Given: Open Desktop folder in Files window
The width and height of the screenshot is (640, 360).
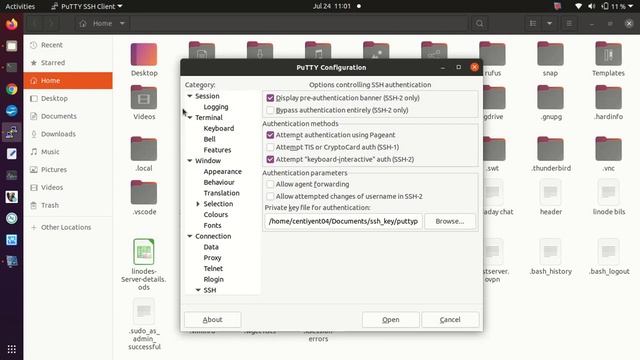Looking at the screenshot, I should [144, 60].
